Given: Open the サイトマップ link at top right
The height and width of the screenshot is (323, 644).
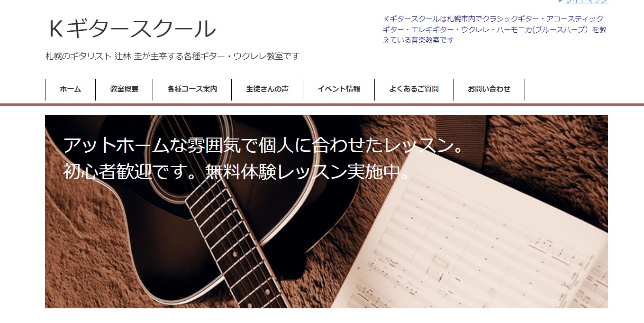Looking at the screenshot, I should pos(586,1).
